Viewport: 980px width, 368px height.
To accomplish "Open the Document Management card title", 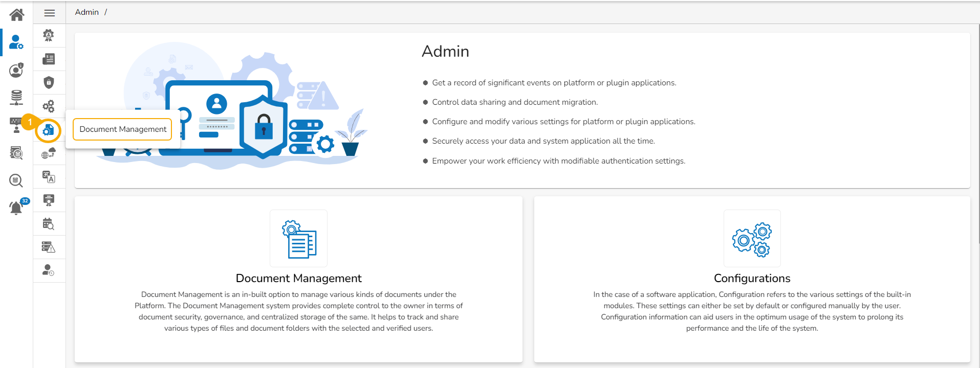I will tap(298, 278).
